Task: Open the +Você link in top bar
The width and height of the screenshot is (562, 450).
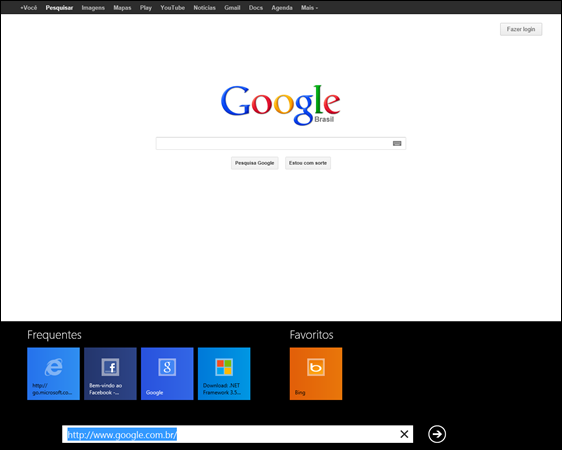Action: [x=29, y=8]
